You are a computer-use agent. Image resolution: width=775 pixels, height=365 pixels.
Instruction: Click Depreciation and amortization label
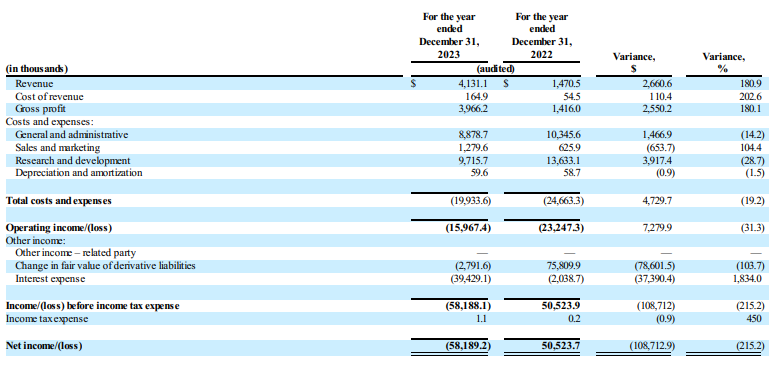pos(79,173)
